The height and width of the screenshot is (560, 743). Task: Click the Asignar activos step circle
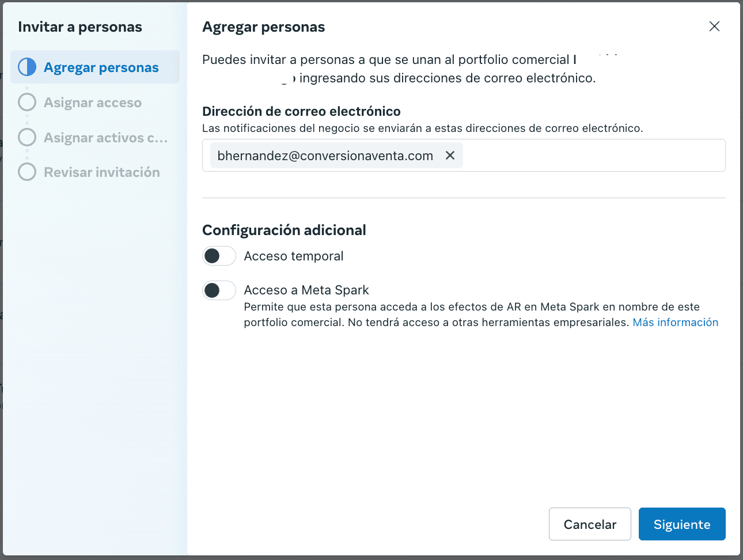point(27,138)
